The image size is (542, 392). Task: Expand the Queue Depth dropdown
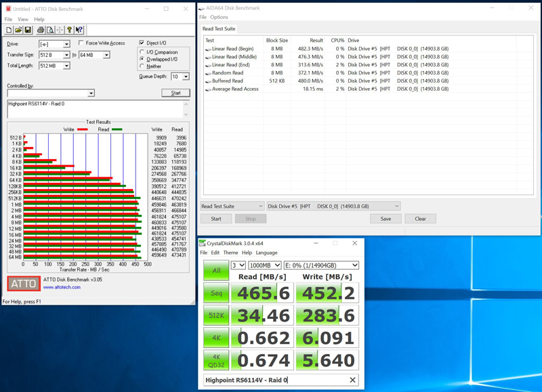pos(186,77)
